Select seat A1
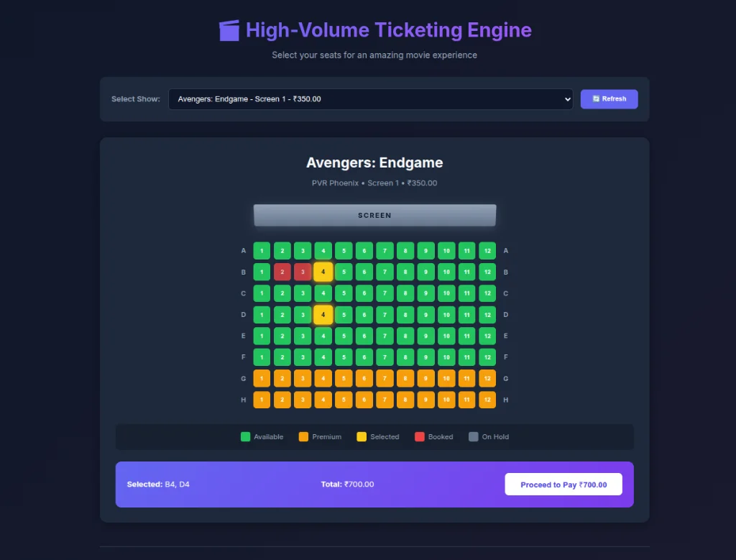This screenshot has height=560, width=736. pos(262,250)
